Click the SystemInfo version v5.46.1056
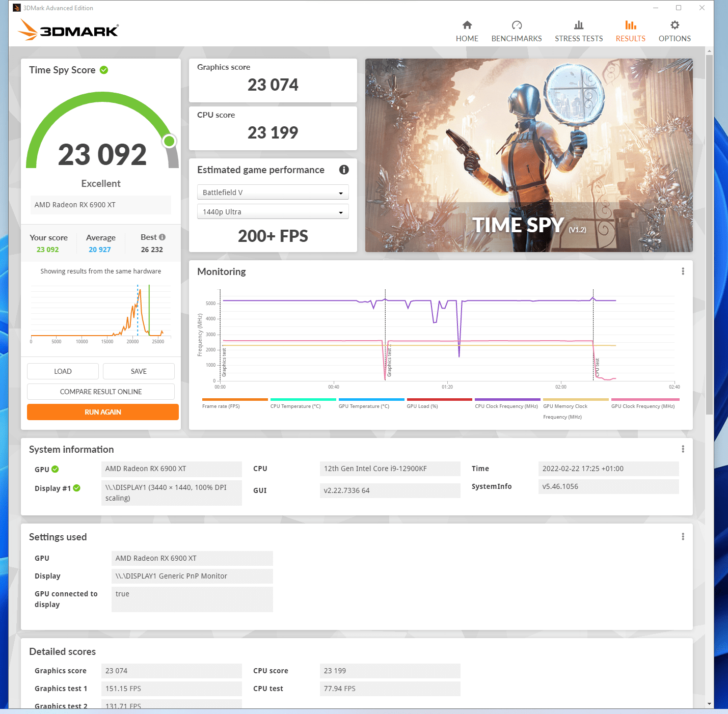Screen dimensions: 728x714 tap(609, 486)
